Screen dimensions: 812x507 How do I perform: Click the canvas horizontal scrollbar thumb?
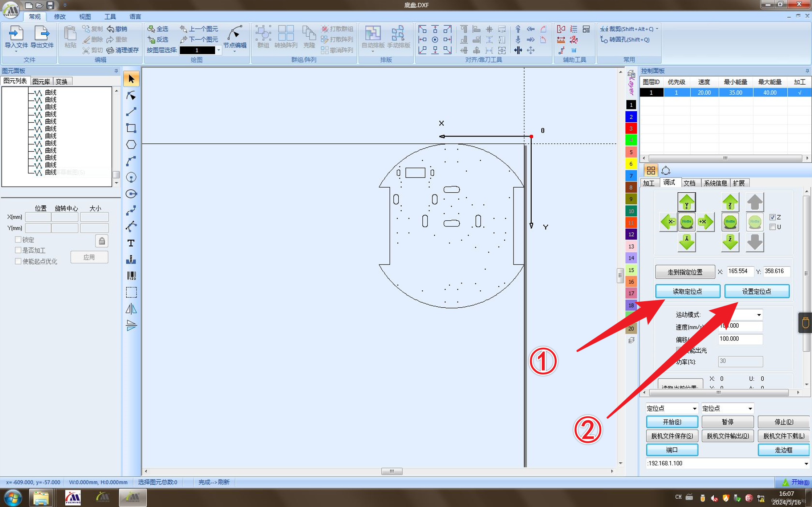point(391,471)
